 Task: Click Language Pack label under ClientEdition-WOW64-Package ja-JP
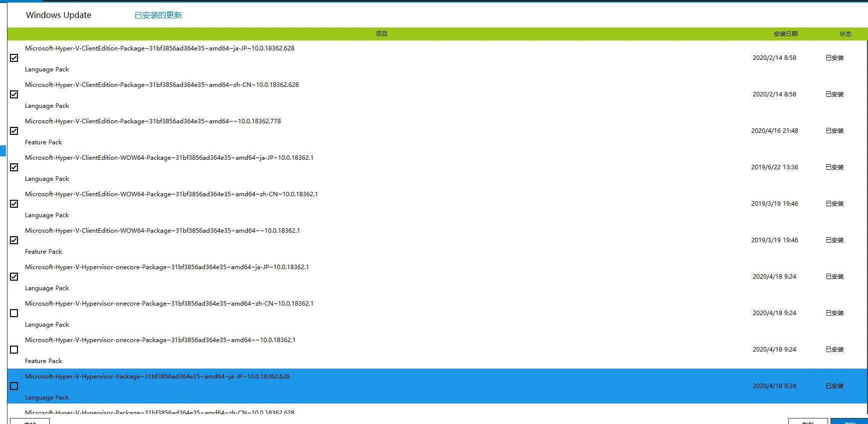pyautogui.click(x=47, y=179)
